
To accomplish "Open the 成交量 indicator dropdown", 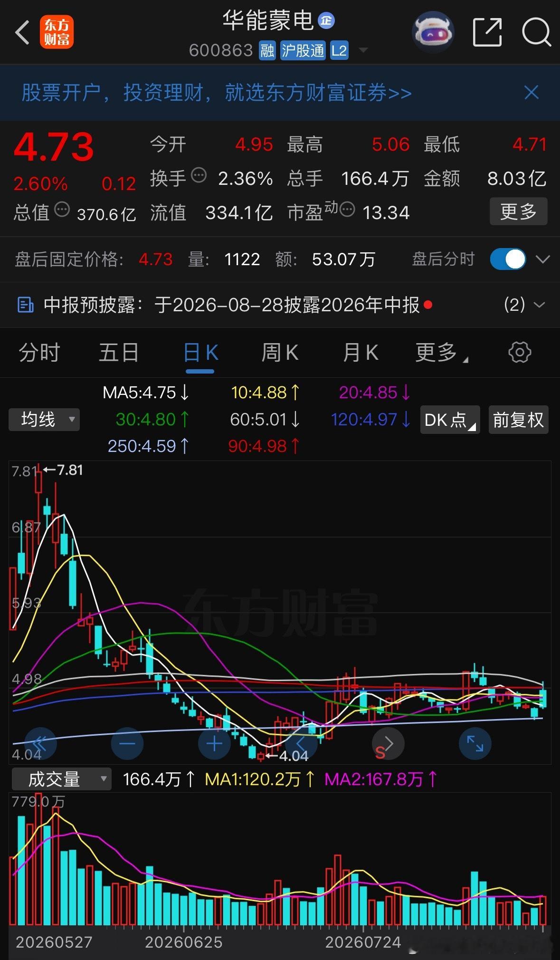I will point(61,779).
